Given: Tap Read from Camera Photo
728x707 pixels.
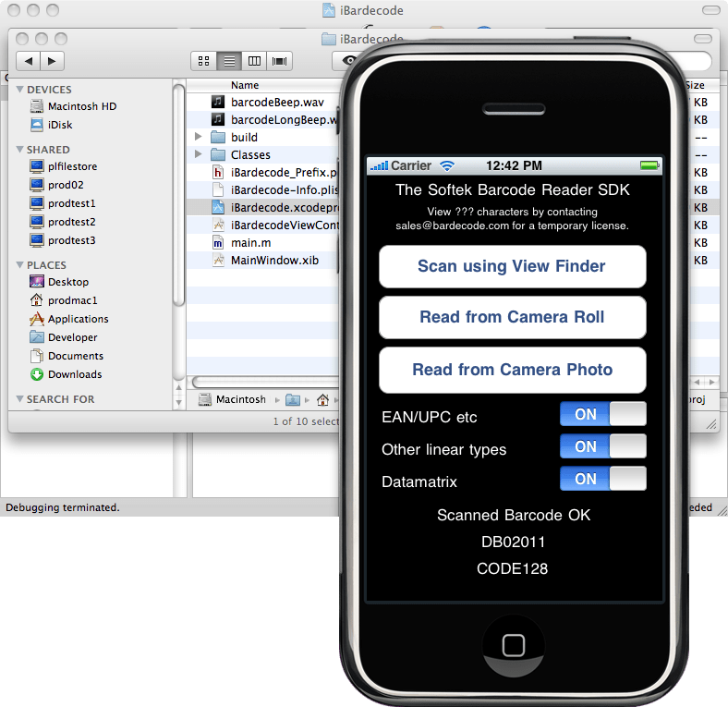Looking at the screenshot, I should (x=512, y=371).
